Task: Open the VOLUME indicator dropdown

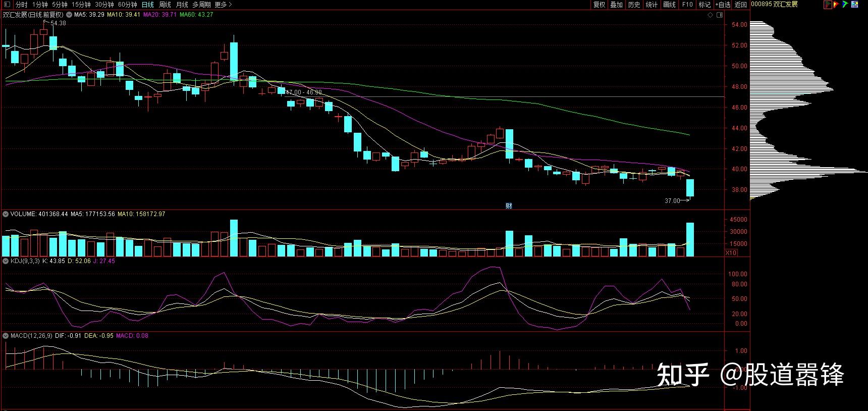Action: (6, 214)
